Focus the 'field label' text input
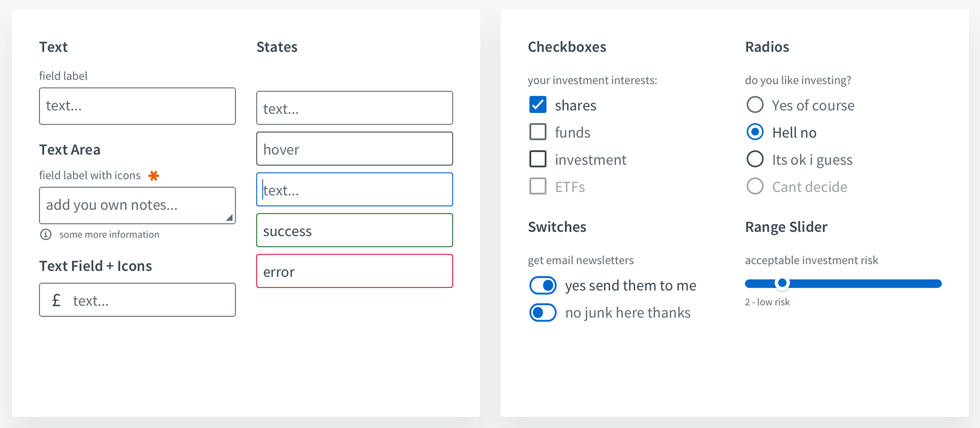 point(137,106)
